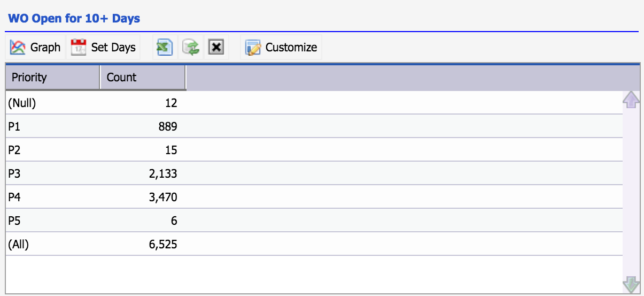Select the (All) total row
644x296 pixels.
click(314, 244)
